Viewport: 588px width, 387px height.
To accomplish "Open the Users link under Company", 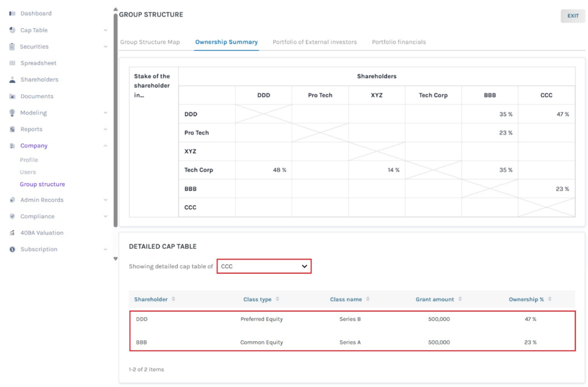I will click(28, 172).
